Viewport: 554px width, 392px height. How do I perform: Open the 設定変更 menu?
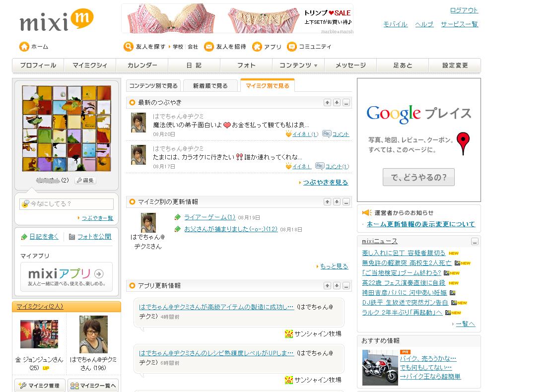pos(455,65)
